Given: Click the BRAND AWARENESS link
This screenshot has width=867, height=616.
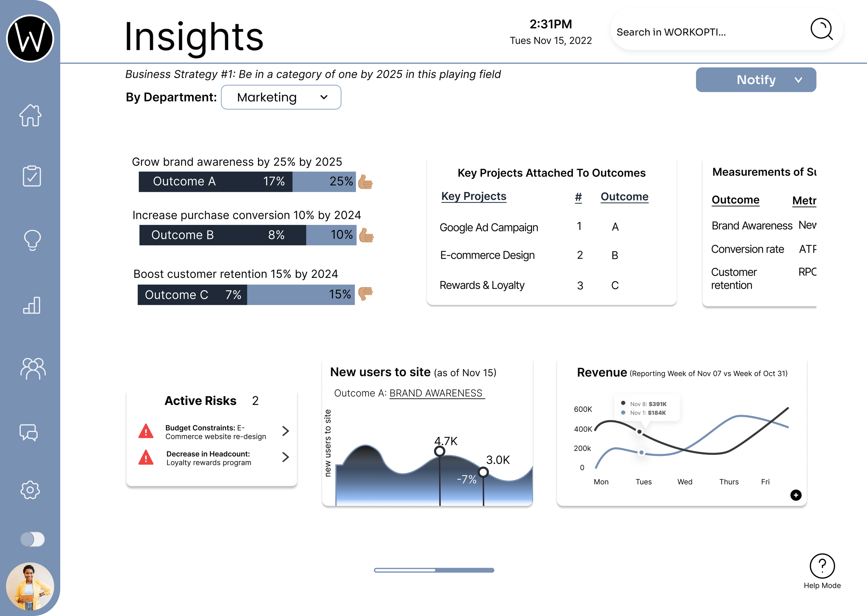Looking at the screenshot, I should (436, 393).
